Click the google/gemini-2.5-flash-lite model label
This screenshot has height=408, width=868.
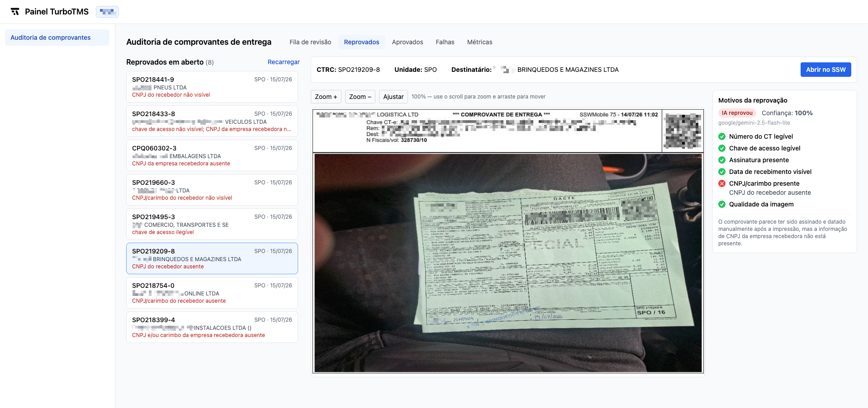coord(754,123)
